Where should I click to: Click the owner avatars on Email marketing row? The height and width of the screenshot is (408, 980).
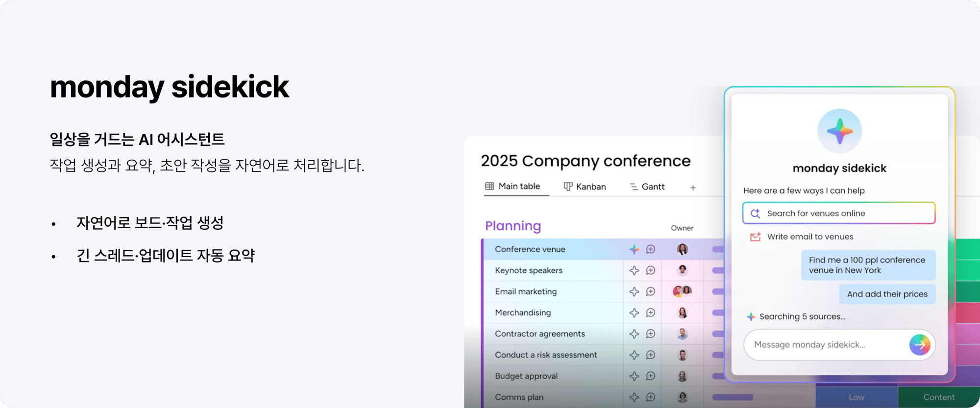[682, 291]
